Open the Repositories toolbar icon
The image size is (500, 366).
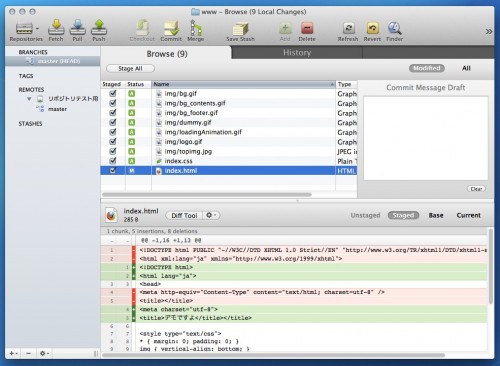(x=24, y=28)
